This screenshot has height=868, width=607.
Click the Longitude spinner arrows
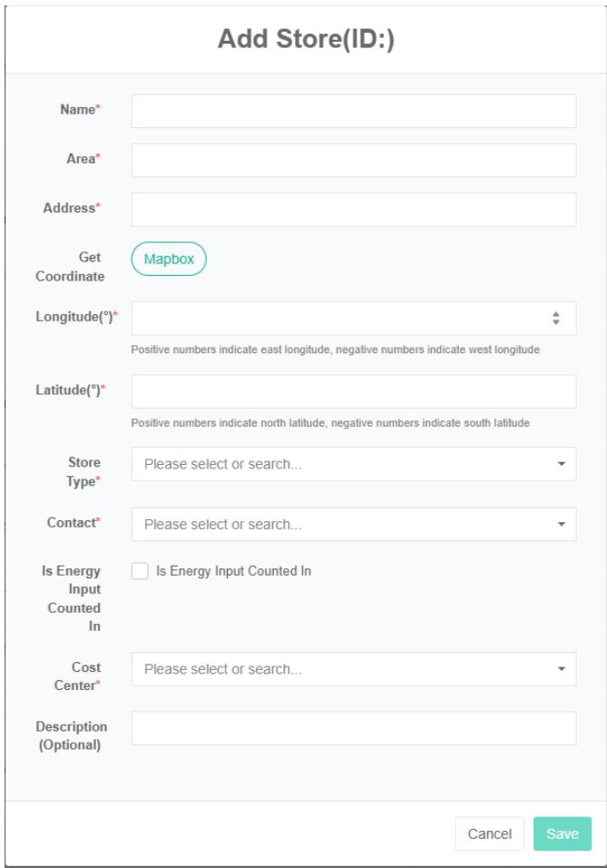[x=556, y=318]
